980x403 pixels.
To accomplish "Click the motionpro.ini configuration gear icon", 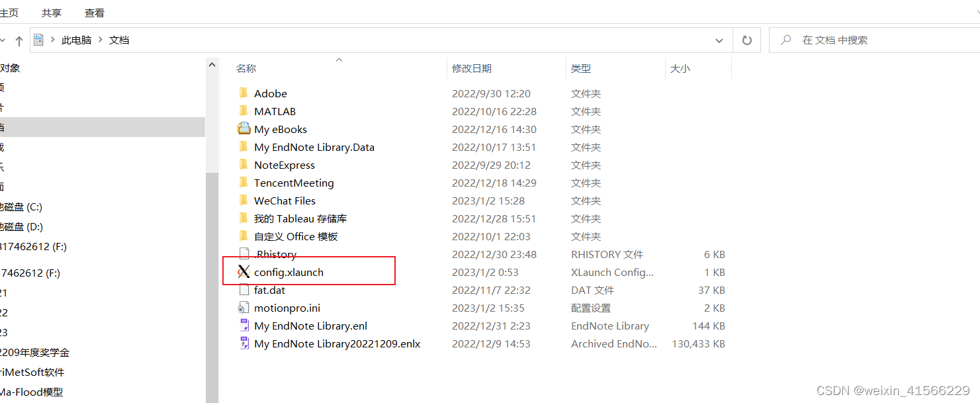I will (244, 308).
